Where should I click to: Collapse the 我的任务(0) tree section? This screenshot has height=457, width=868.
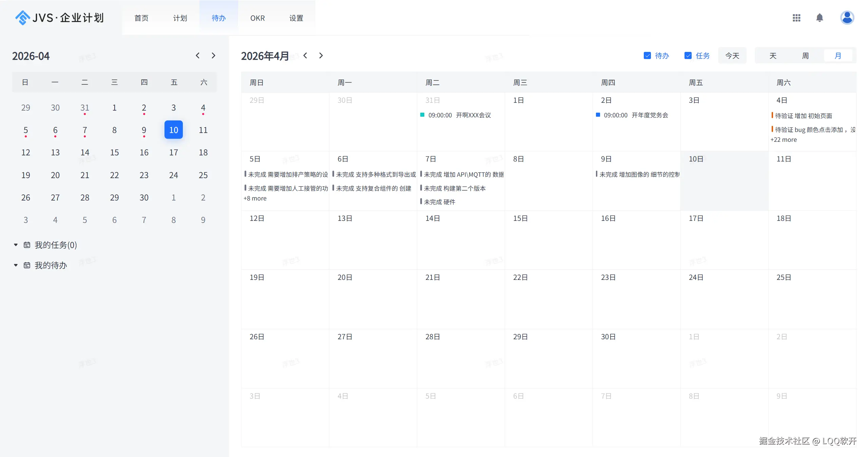16,245
